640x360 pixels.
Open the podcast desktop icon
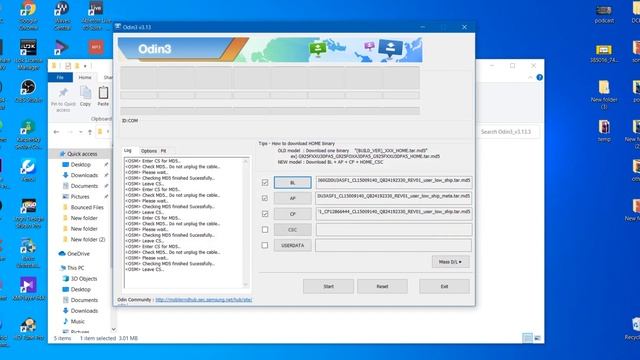(x=604, y=14)
